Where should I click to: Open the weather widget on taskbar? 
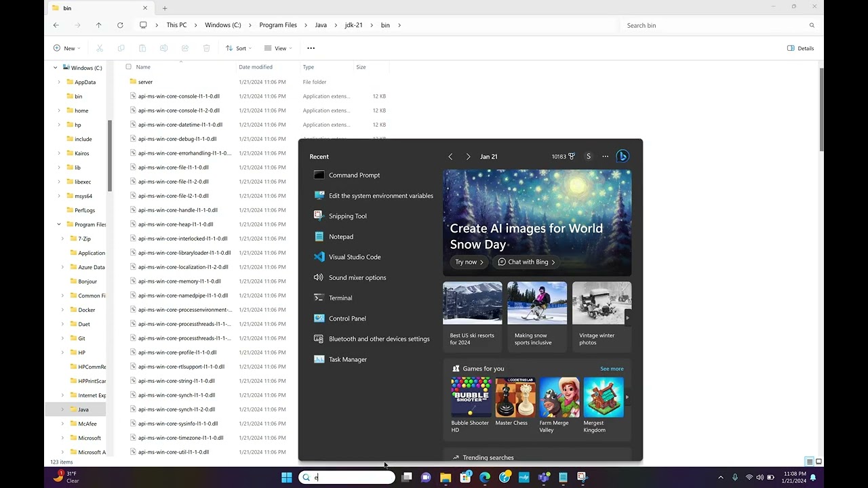point(66,477)
